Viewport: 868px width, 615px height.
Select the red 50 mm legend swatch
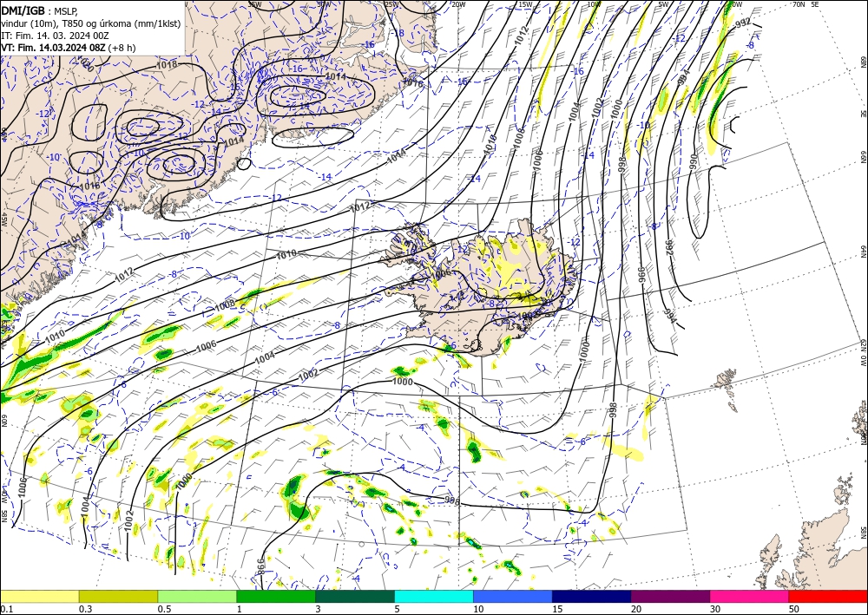tap(828, 596)
